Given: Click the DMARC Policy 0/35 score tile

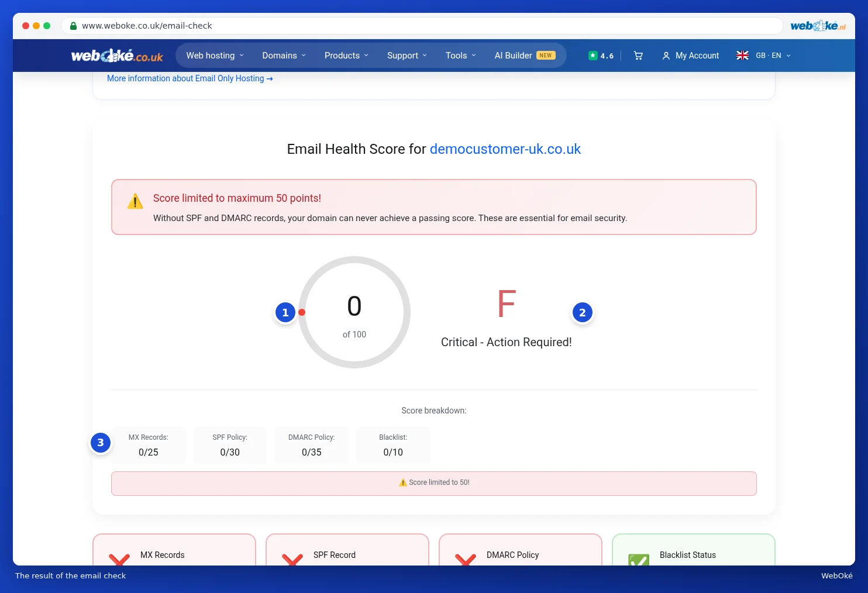Looking at the screenshot, I should click(312, 446).
